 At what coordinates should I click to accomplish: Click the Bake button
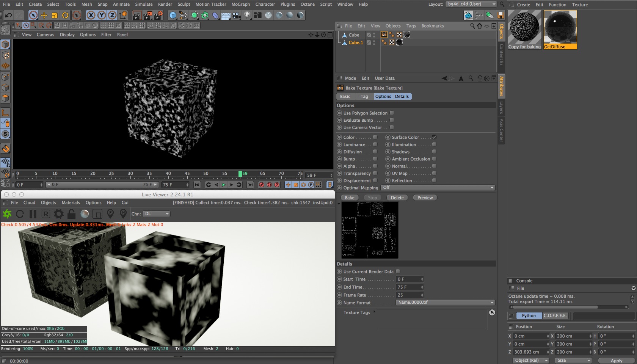click(350, 198)
